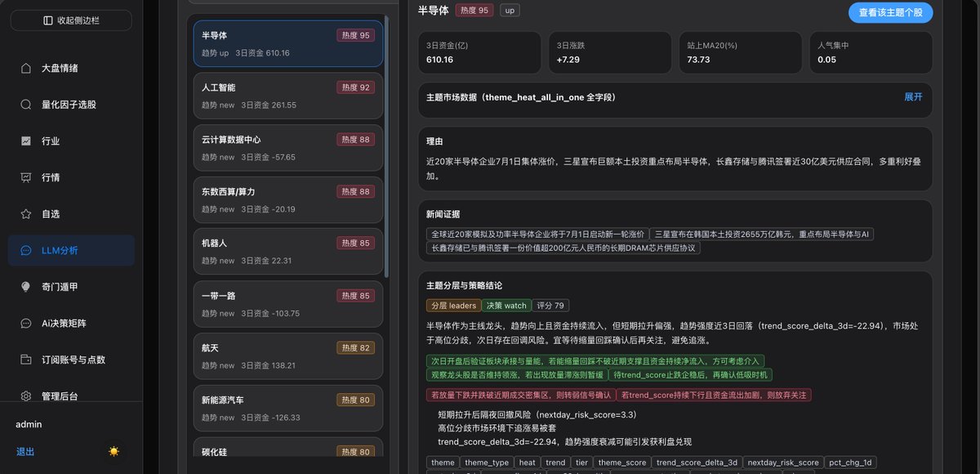Select the 航天 theme card

pos(288,356)
